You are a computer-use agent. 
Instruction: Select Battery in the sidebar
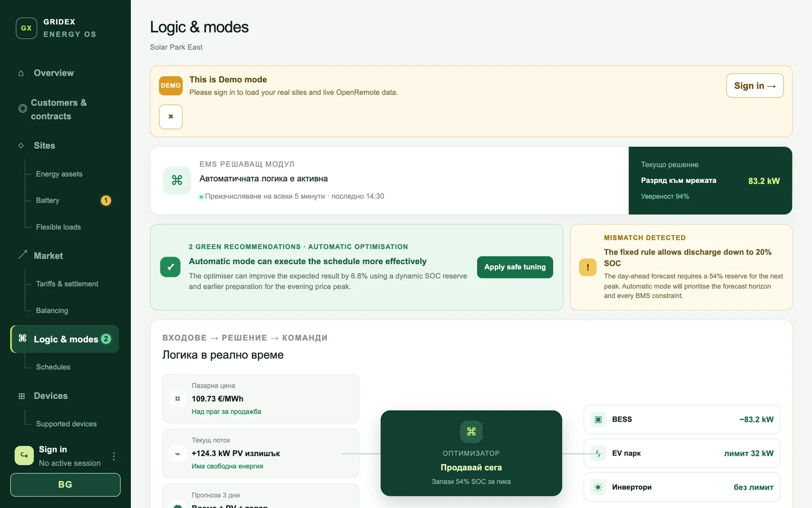(48, 201)
